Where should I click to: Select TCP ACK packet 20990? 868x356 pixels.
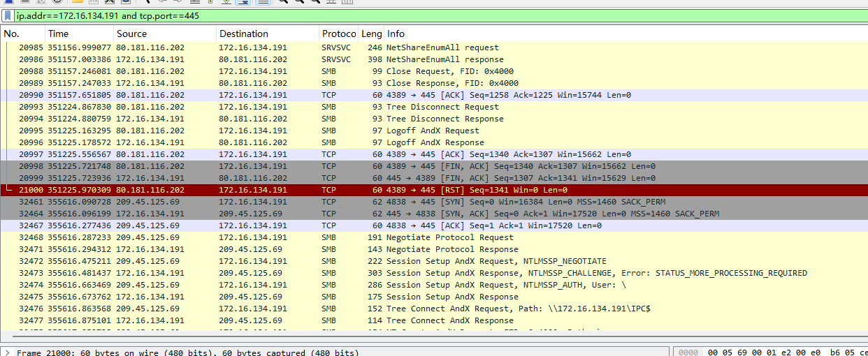pos(434,95)
